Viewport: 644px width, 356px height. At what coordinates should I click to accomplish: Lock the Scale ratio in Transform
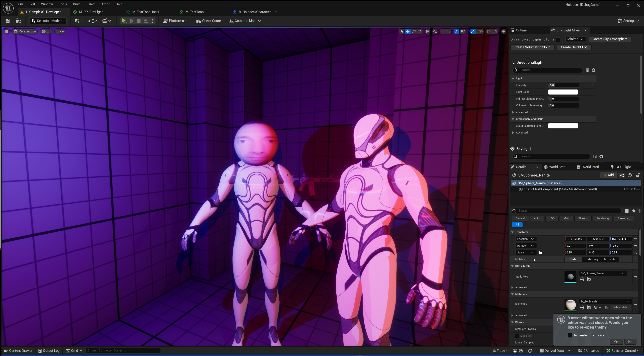540,253
